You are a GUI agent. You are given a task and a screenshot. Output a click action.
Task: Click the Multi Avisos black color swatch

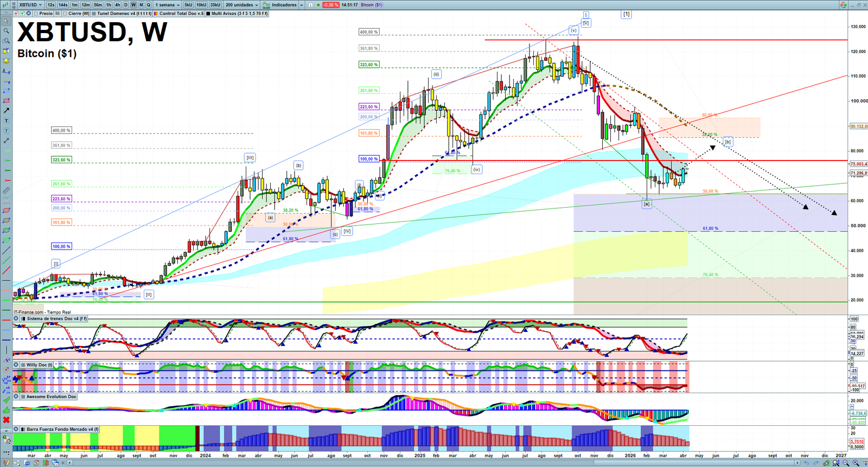(x=208, y=13)
